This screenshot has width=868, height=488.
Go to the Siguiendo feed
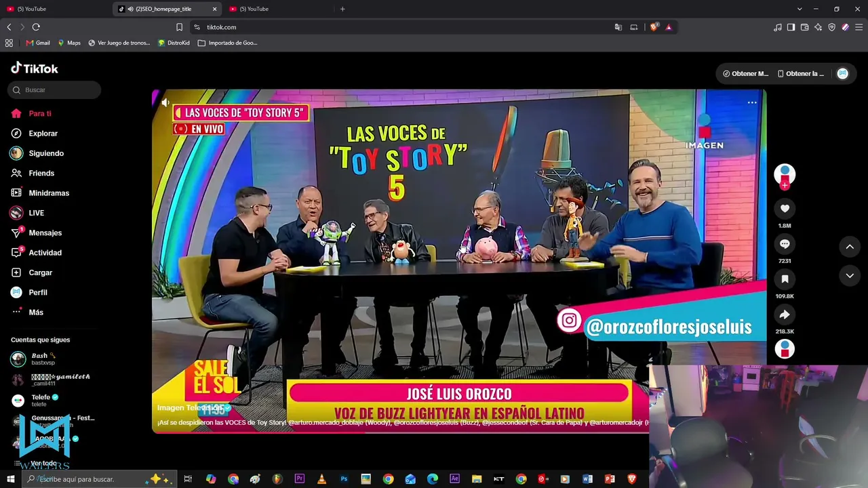point(46,153)
